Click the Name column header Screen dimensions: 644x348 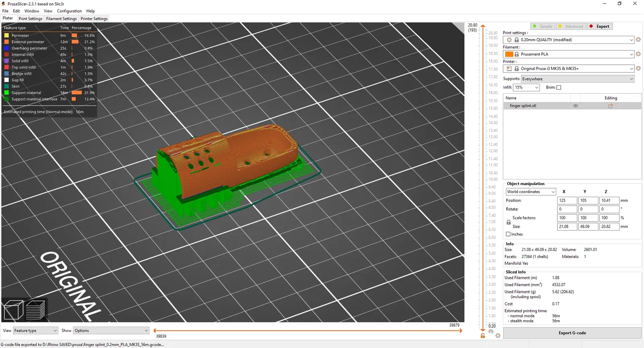[x=537, y=98]
